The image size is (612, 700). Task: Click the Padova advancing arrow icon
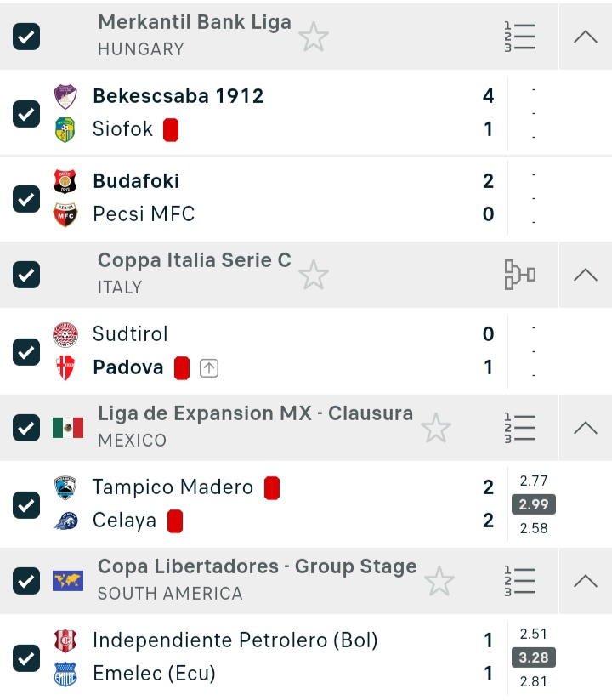point(209,368)
